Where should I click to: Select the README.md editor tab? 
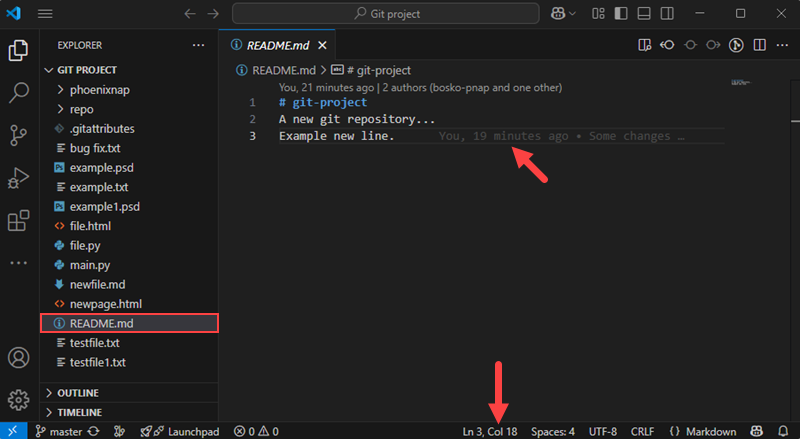[278, 45]
